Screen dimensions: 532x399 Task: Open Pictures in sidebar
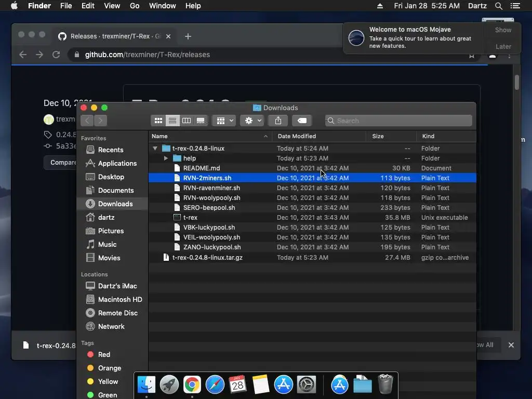click(x=112, y=231)
